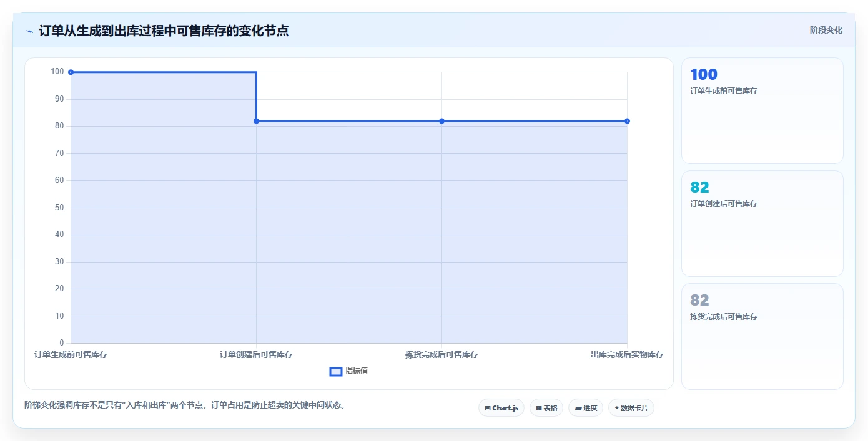Click the 订单生成前可售库存 caption in first card
The height and width of the screenshot is (441, 868).
[x=724, y=91]
